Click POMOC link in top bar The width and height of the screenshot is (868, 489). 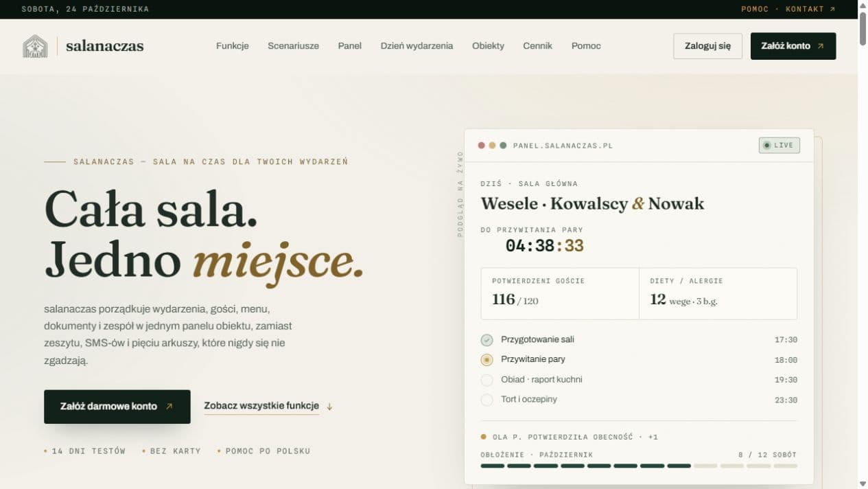point(755,9)
